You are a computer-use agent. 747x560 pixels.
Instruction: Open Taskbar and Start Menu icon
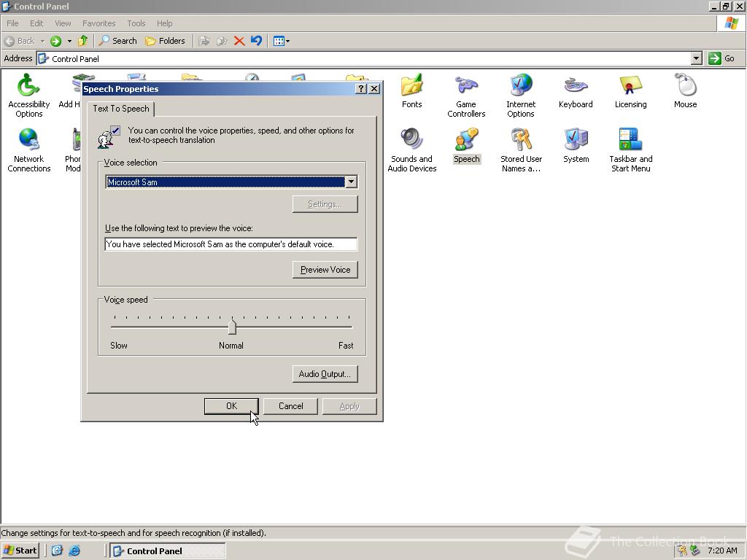click(x=630, y=149)
